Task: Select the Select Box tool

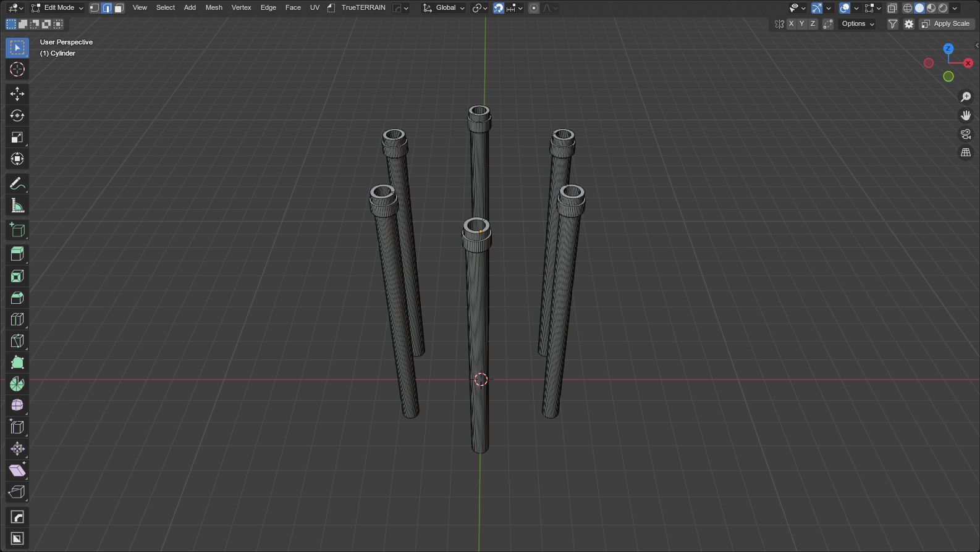Action: point(17,48)
